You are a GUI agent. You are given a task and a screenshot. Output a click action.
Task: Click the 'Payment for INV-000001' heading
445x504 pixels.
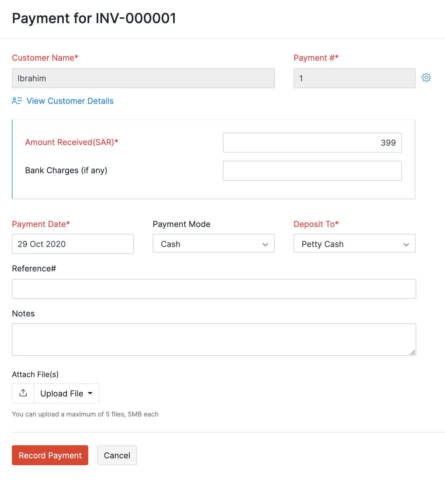tap(94, 18)
